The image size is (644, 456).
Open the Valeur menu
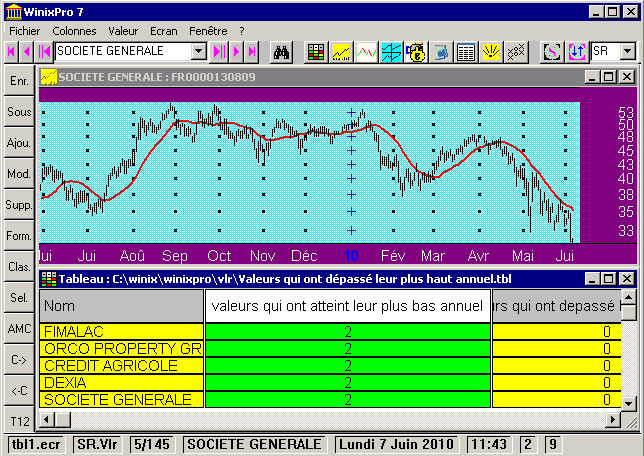pos(123,31)
